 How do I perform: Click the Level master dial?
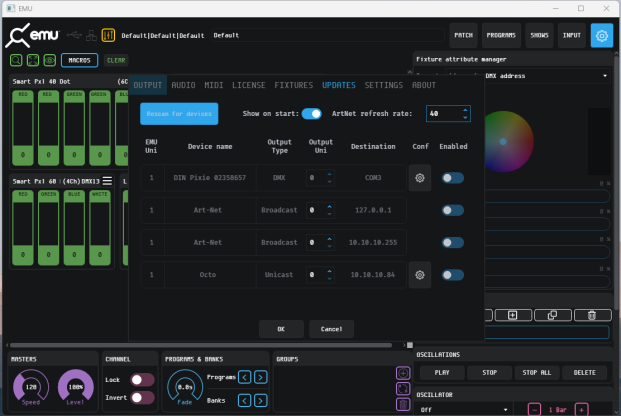pyautogui.click(x=76, y=386)
